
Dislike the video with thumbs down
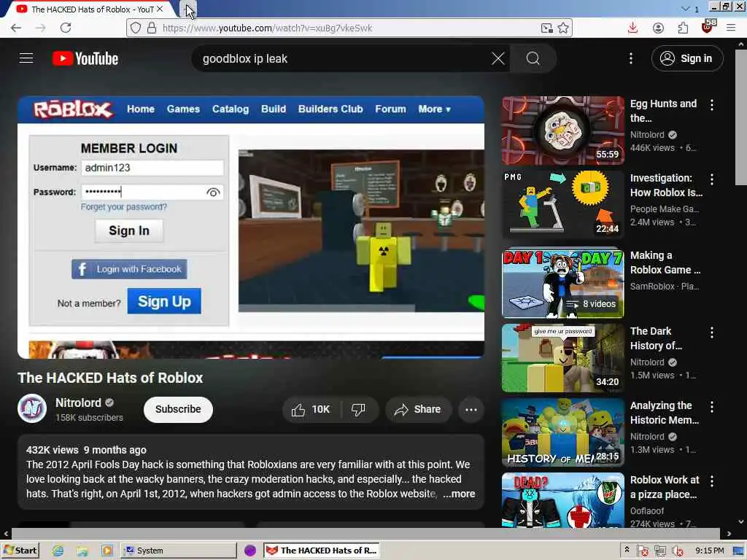359,410
